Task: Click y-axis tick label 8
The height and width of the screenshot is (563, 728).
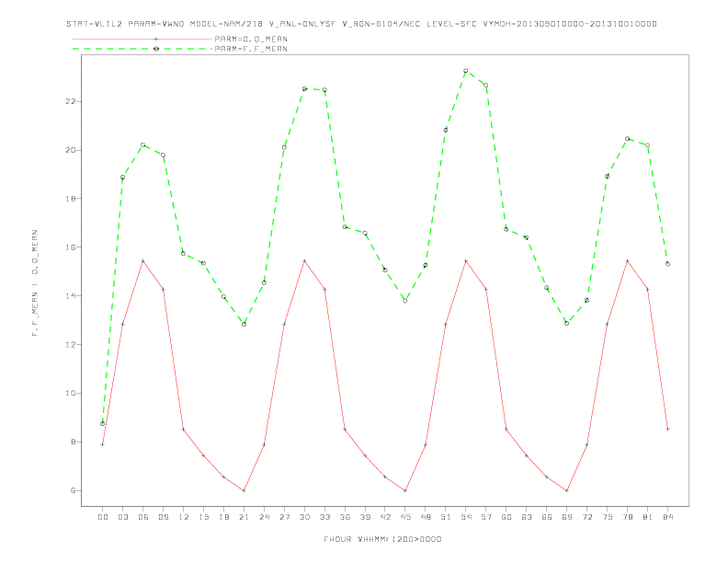Action: tap(73, 442)
